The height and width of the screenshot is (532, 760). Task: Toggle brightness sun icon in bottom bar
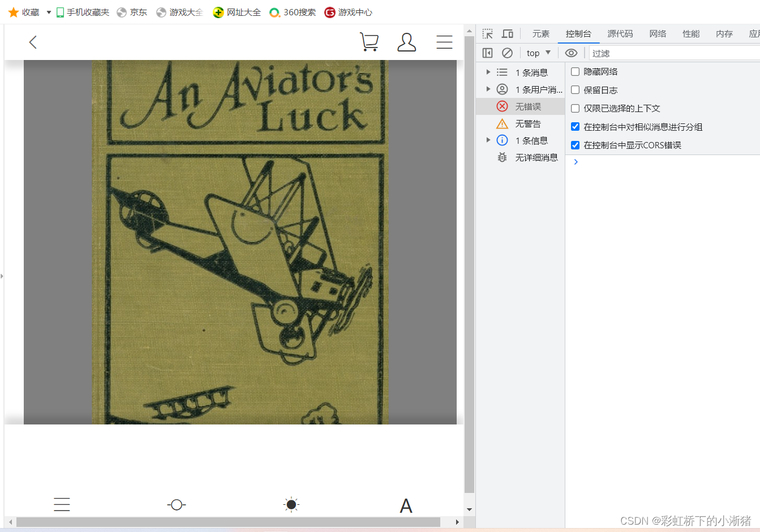(x=291, y=504)
